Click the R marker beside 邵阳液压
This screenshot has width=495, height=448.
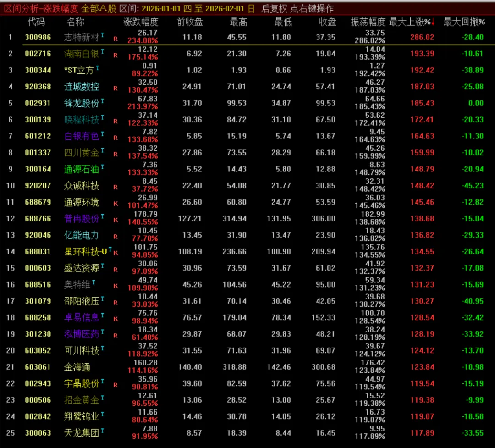(x=115, y=303)
